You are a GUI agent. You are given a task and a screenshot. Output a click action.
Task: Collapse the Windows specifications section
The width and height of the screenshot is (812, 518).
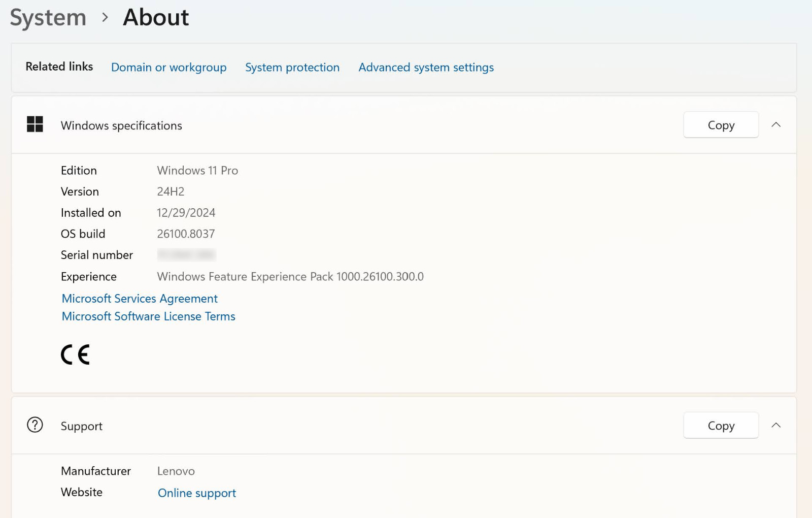click(776, 125)
